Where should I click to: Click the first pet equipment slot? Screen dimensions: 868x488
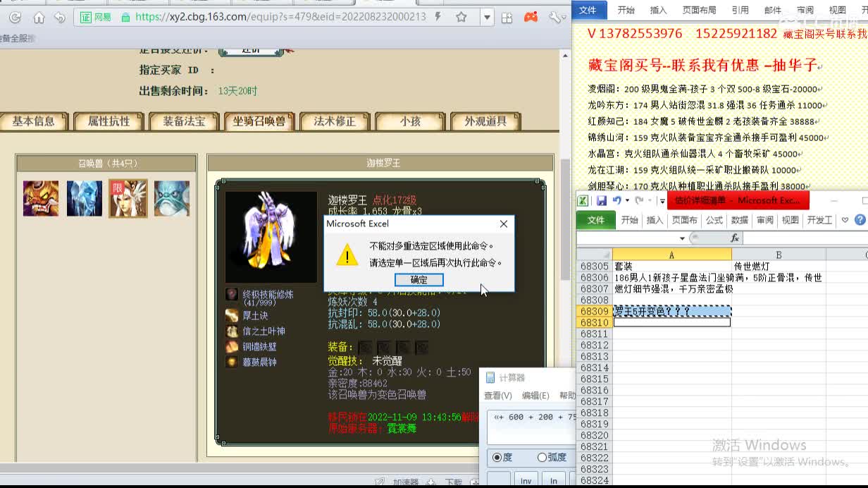(364, 347)
